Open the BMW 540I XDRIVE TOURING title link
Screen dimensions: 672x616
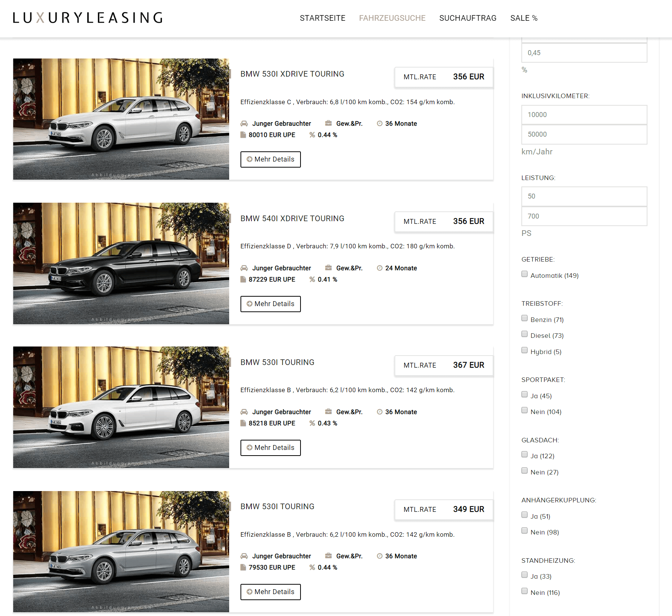(x=292, y=219)
